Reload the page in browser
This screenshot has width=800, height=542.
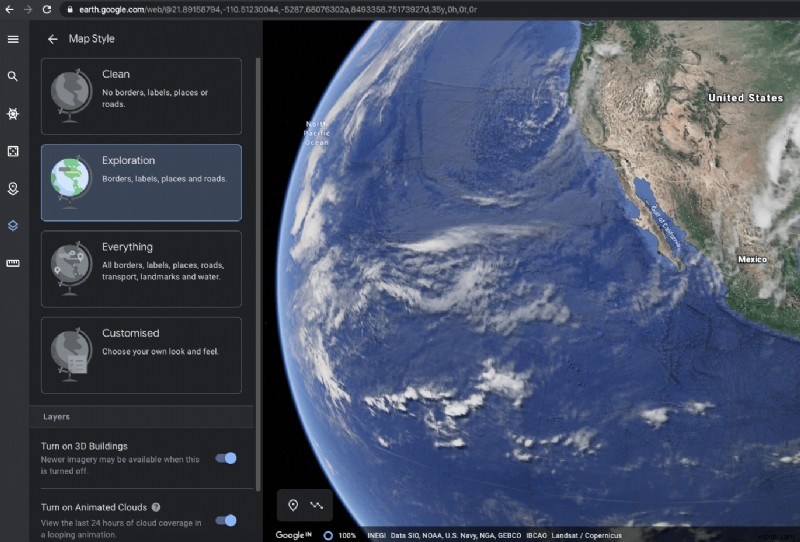pyautogui.click(x=46, y=9)
